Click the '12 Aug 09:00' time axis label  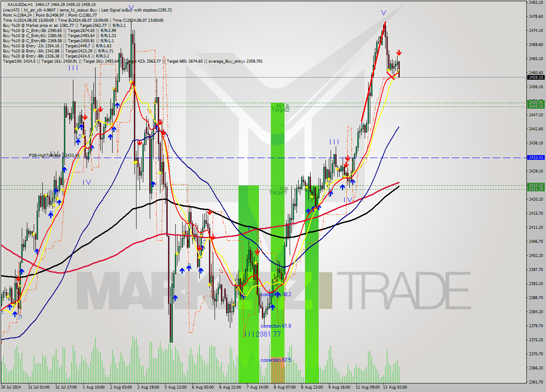coord(368,387)
